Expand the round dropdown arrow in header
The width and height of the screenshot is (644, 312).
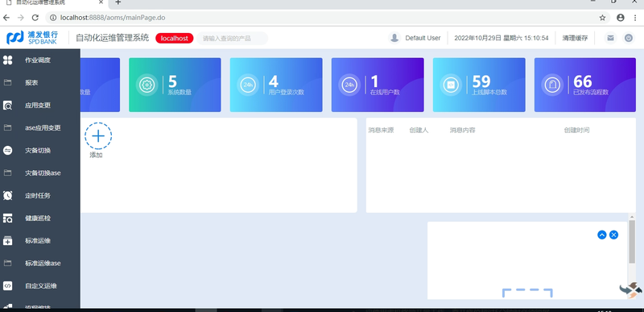click(629, 38)
